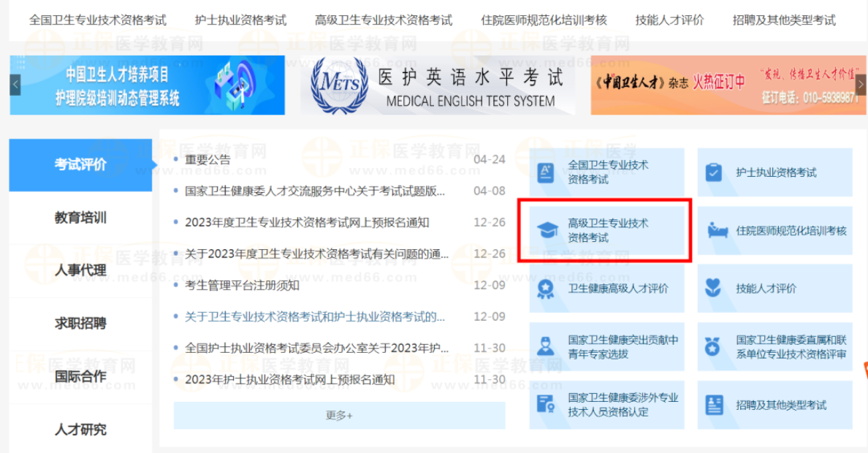
Task: Click the document icon for 涉外专业技术人员资格认定
Action: click(545, 404)
